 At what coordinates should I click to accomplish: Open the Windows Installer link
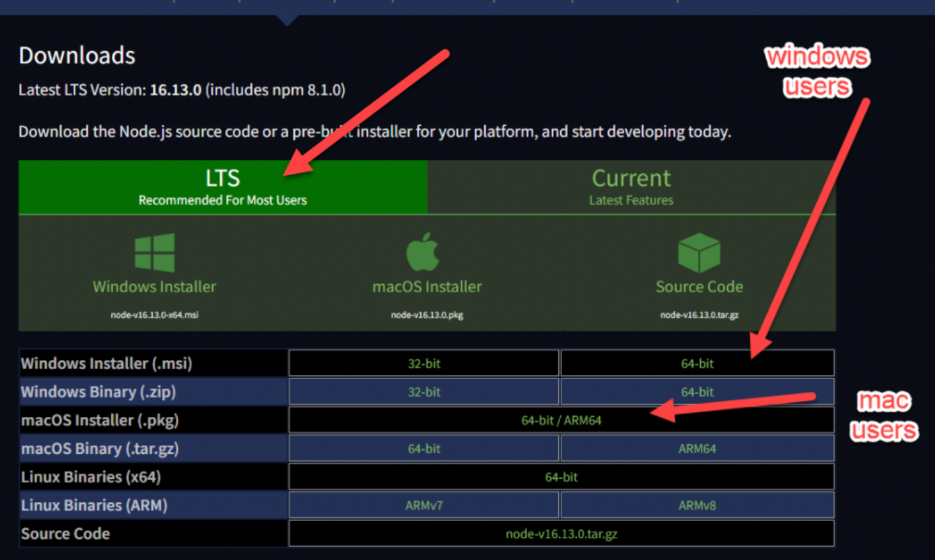[x=155, y=286]
